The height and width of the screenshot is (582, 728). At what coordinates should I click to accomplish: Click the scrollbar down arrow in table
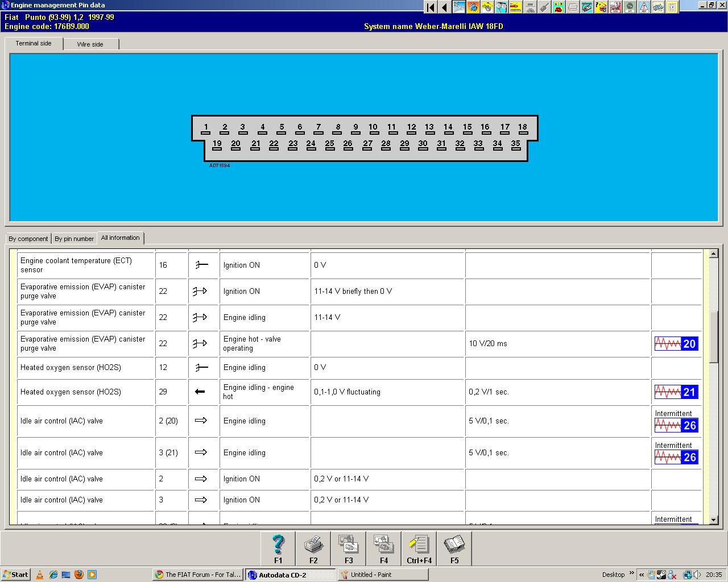click(x=714, y=519)
